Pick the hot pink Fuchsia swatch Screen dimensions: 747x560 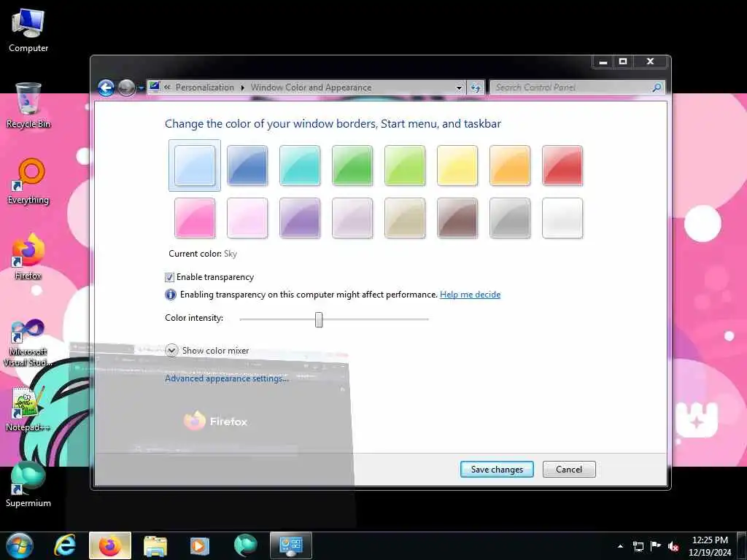pos(195,218)
